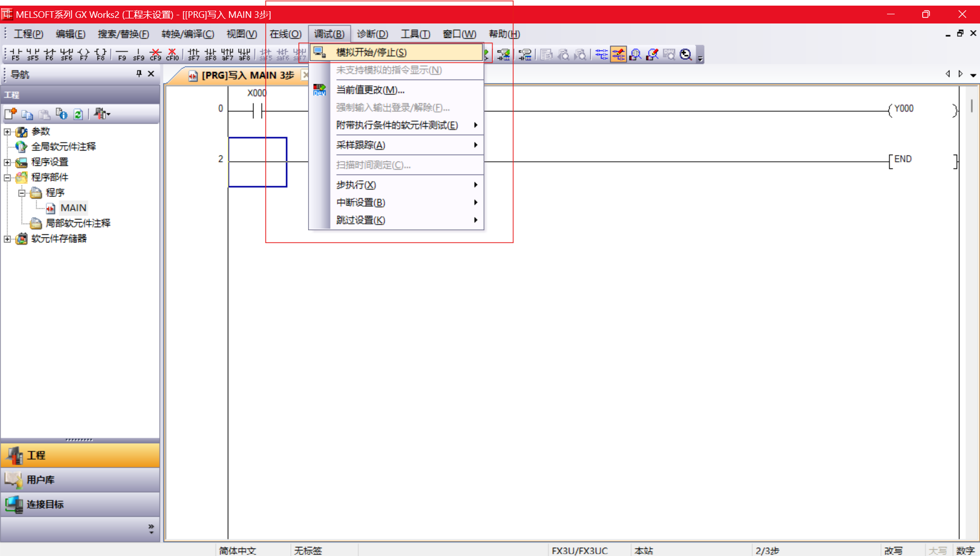Expand 步执行(X) submenu
Screen dimensions: 980x556
click(x=396, y=185)
